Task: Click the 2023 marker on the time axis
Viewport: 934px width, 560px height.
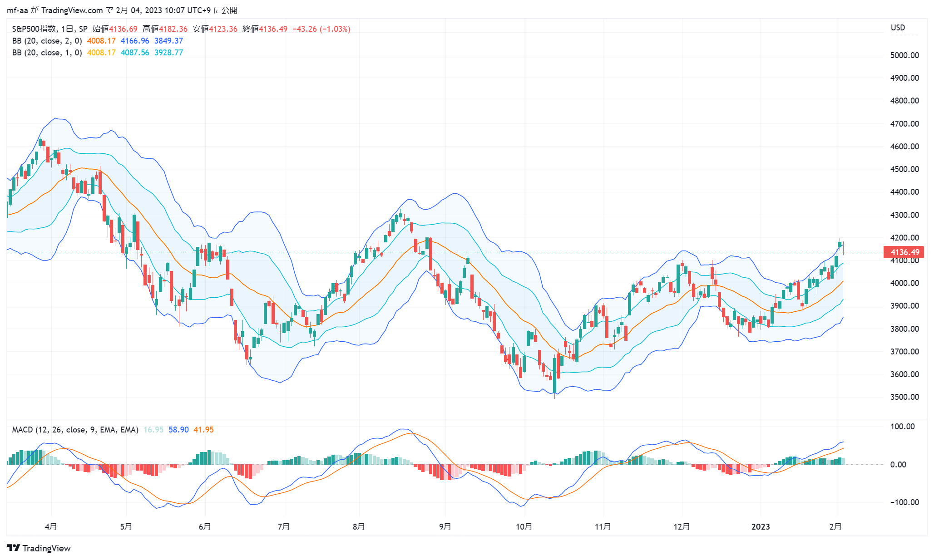Action: 761,526
